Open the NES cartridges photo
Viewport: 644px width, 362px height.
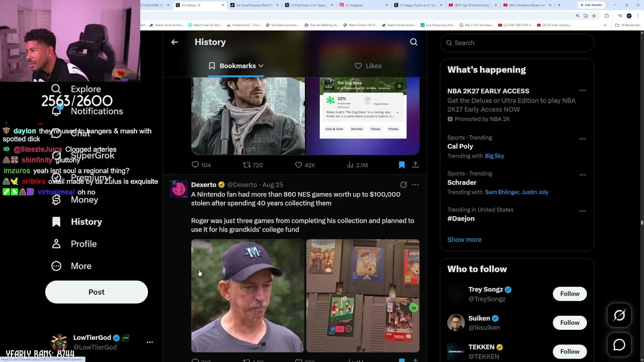click(x=363, y=296)
